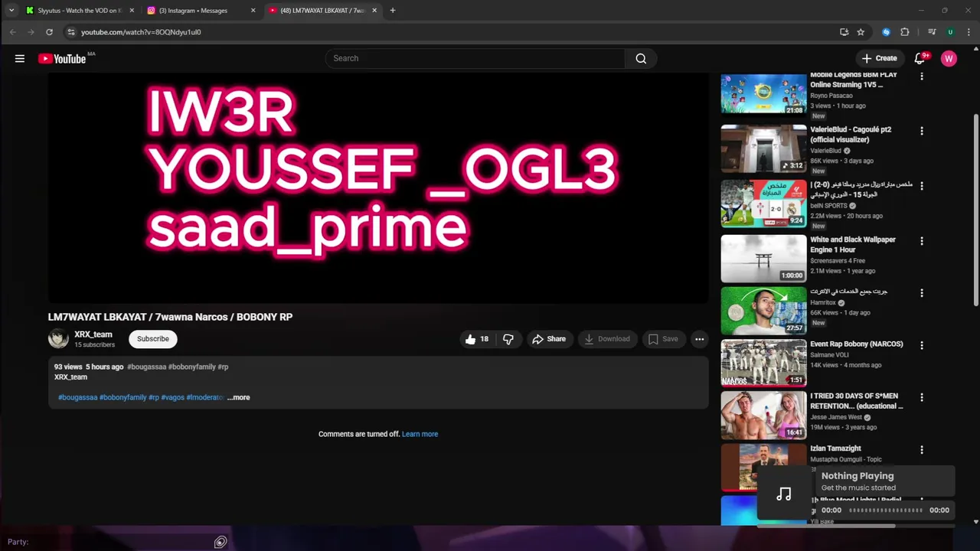Bookmark this page with star icon
980x551 pixels.
pyautogui.click(x=861, y=32)
